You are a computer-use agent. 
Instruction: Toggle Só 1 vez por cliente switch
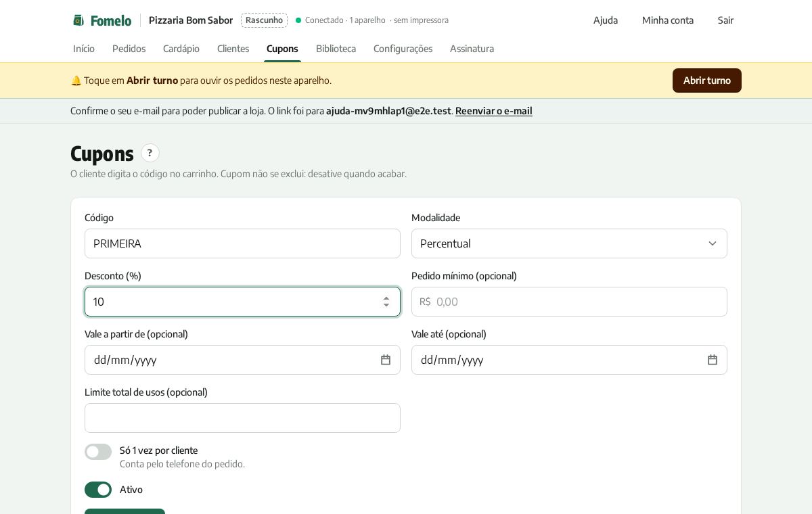click(x=98, y=452)
